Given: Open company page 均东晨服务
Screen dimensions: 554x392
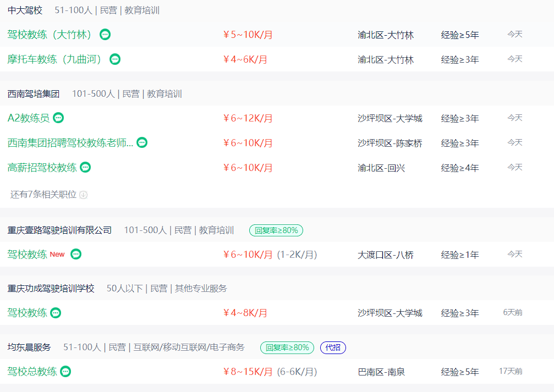Looking at the screenshot, I should (x=29, y=347).
